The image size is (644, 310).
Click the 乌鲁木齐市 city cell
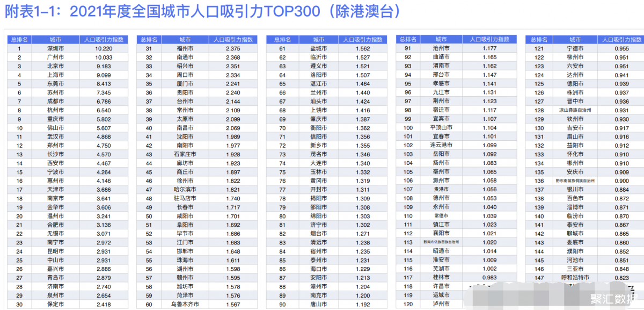pos(185,304)
